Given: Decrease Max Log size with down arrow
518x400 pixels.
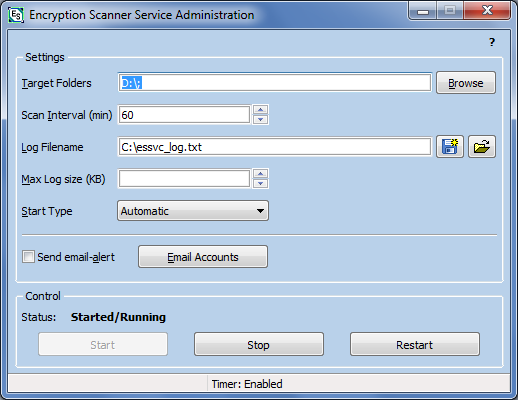Looking at the screenshot, I should tap(260, 183).
